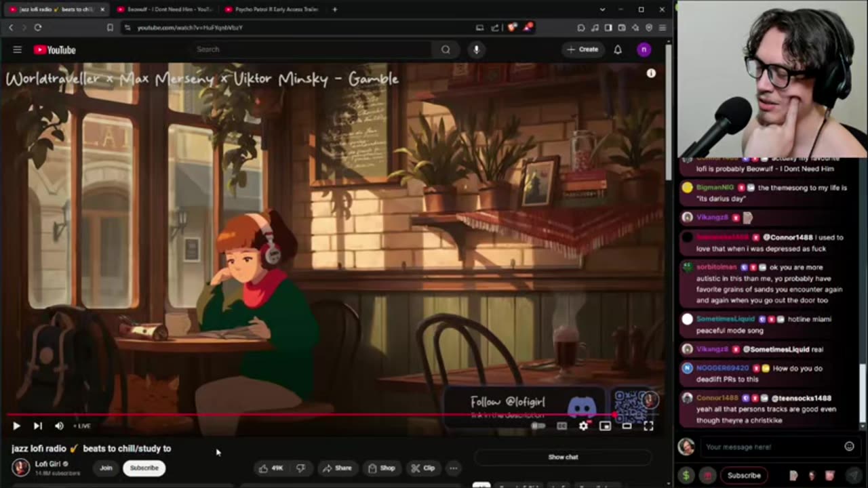Subscribe using the stream chat button
The width and height of the screenshot is (868, 488).
(x=744, y=475)
